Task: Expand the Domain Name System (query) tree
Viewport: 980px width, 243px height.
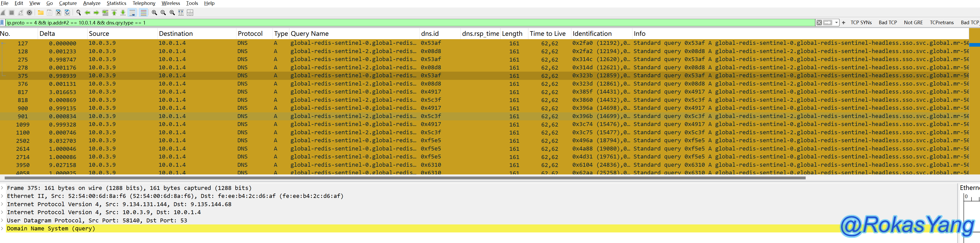Action: 2,229
